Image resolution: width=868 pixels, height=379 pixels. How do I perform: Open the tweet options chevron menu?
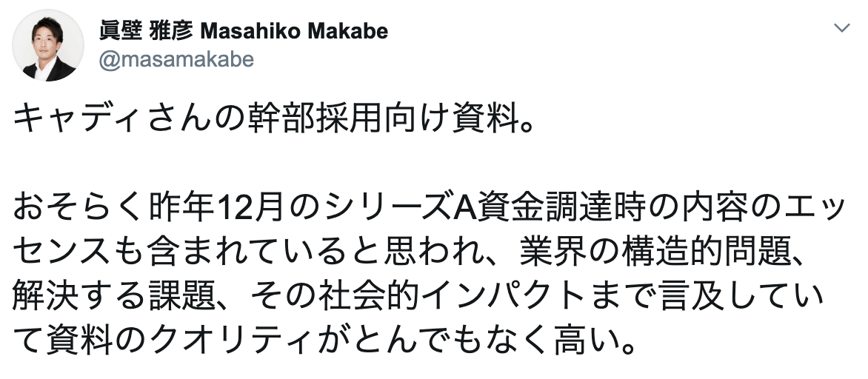pyautogui.click(x=842, y=29)
